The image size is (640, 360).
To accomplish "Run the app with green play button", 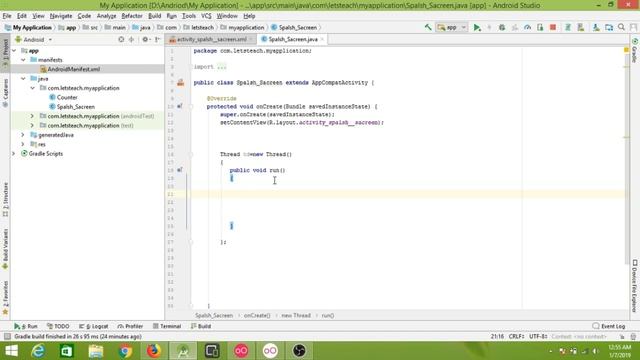I will pos(476,27).
